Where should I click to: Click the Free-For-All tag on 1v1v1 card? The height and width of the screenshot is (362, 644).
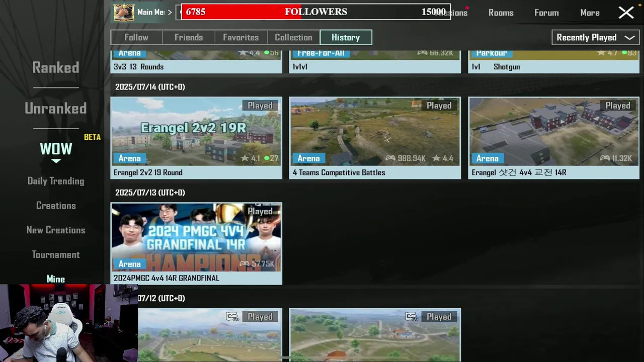(320, 53)
